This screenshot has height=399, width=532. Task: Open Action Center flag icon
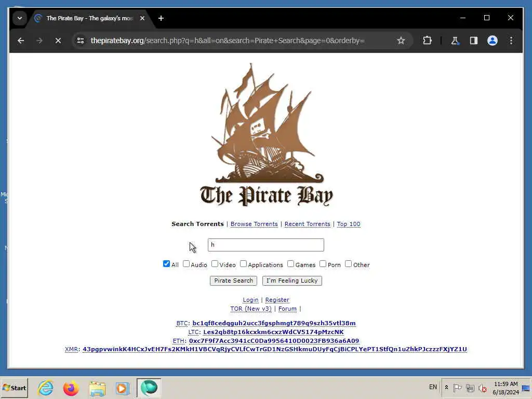pos(457,388)
